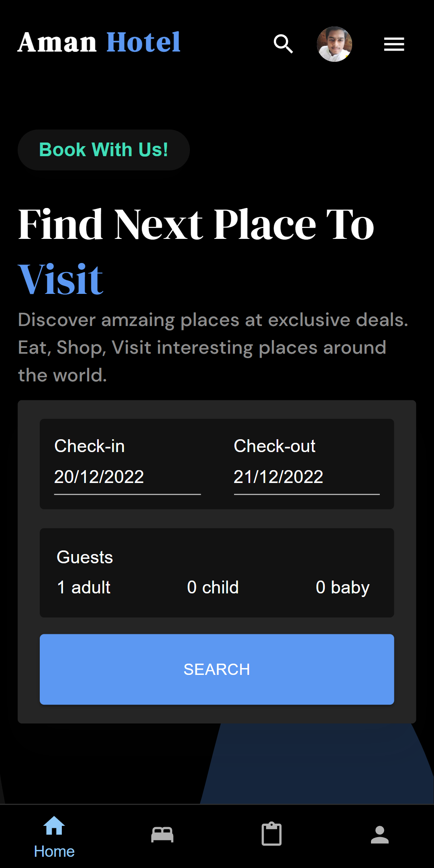This screenshot has width=434, height=868.
Task: Open the magnifier icon next to profile picture
Action: (283, 44)
